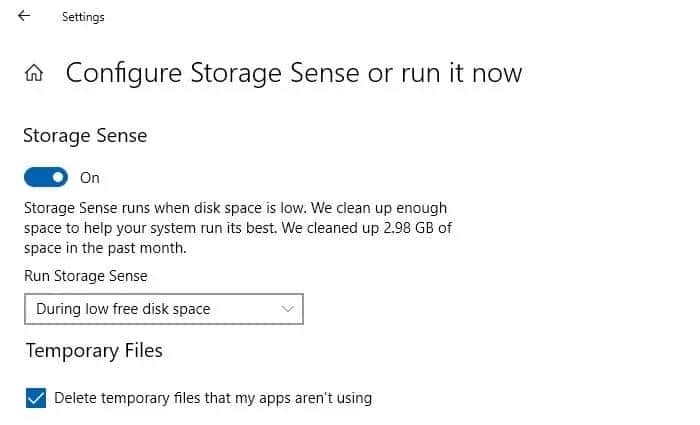Uncheck the delete temporary files checkbox
The height and width of the screenshot is (425, 700).
pyautogui.click(x=36, y=398)
